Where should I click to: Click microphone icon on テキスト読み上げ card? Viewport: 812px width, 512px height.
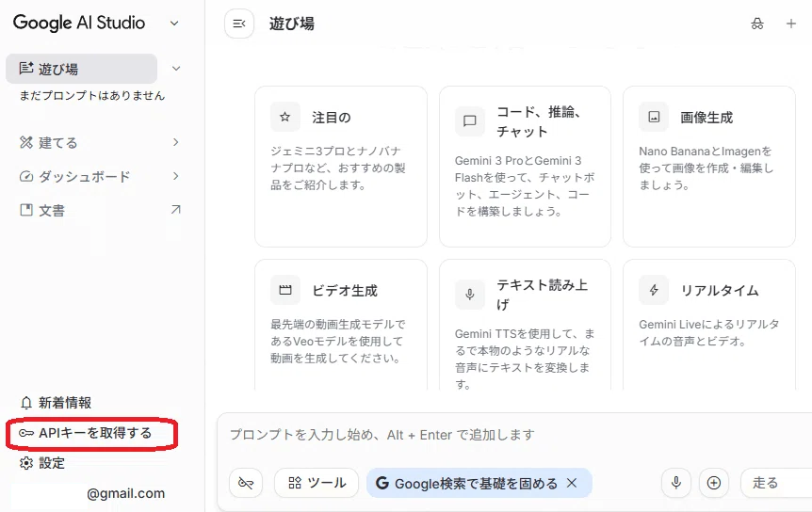(470, 295)
